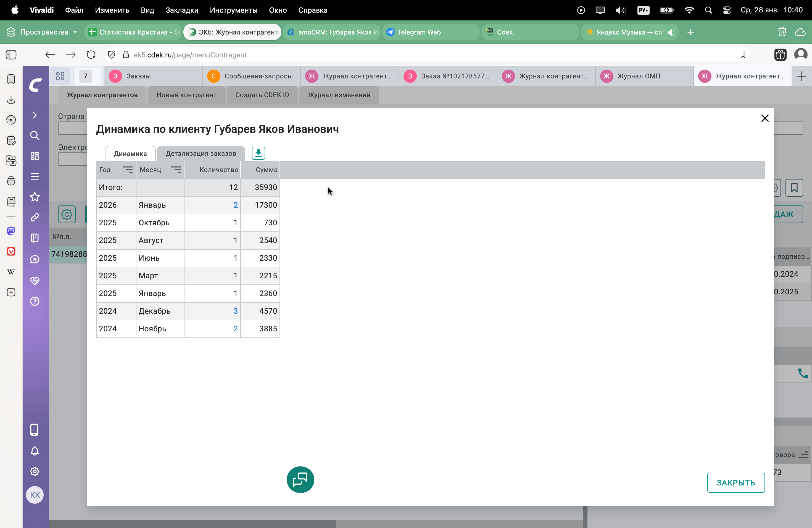Click the ЗАКРЫТЬ button
Viewport: 812px width, 528px height.
pyautogui.click(x=735, y=483)
